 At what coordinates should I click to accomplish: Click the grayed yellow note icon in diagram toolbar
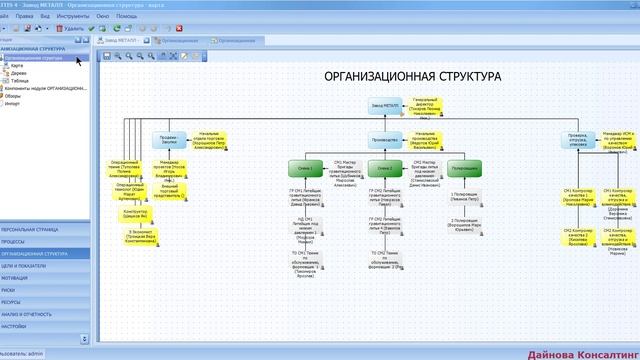coord(196,56)
